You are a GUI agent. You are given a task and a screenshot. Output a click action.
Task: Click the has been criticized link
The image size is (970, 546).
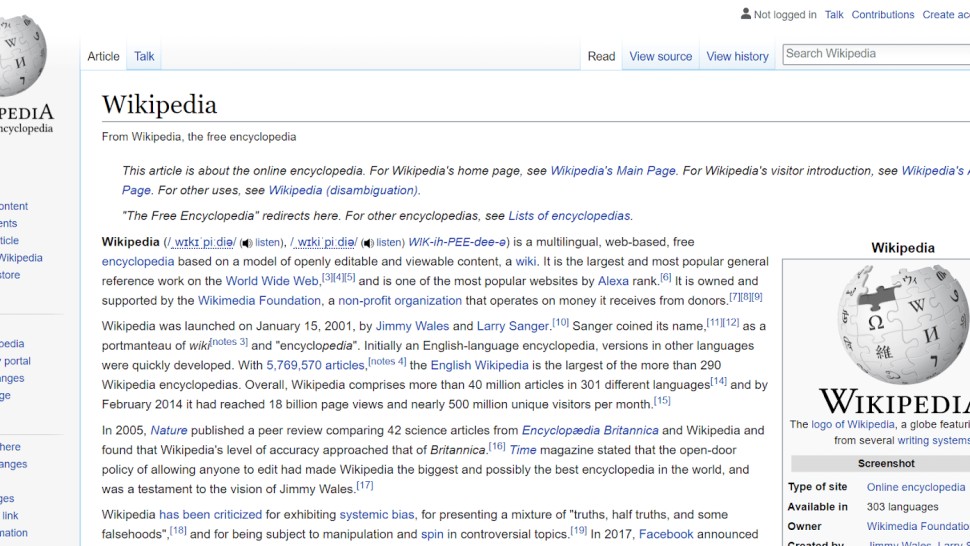[x=211, y=514]
